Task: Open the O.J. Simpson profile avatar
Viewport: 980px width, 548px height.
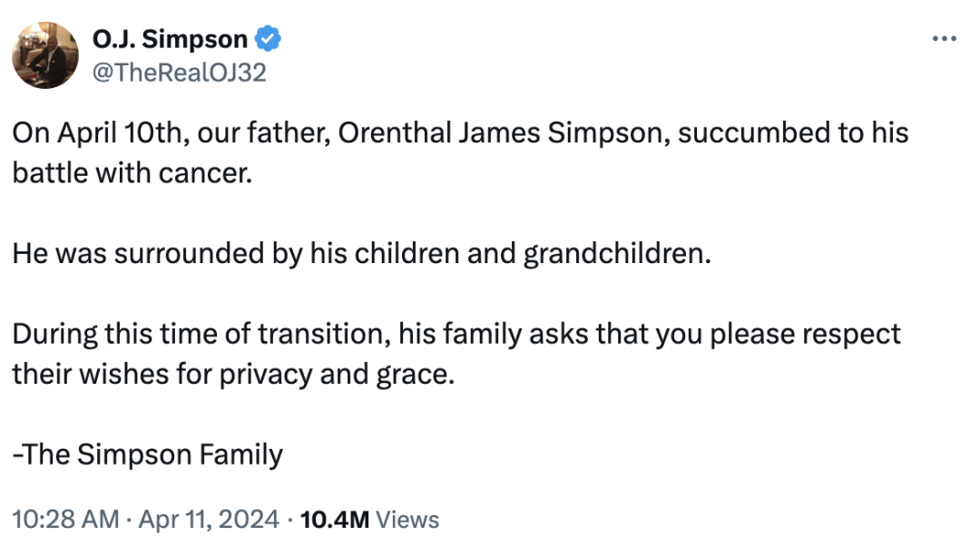Action: click(x=45, y=55)
